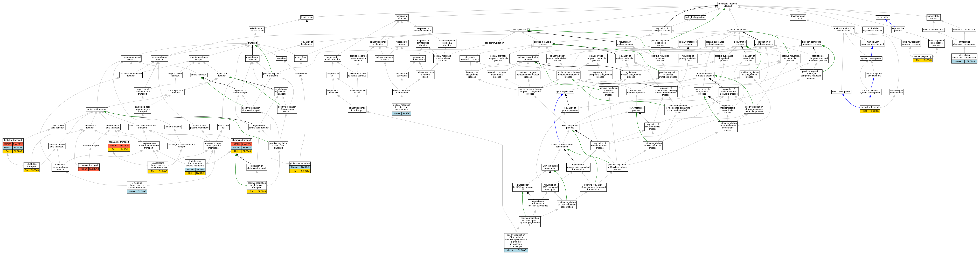Select the 'localization' node

pos(307,17)
